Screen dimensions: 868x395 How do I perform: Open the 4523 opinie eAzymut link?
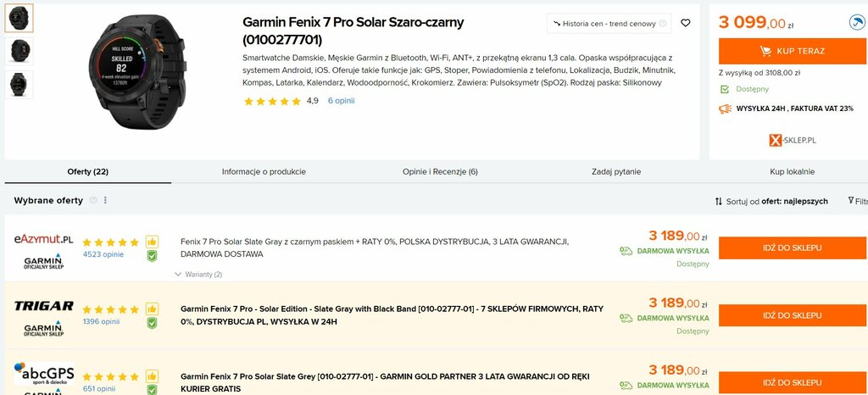click(103, 254)
